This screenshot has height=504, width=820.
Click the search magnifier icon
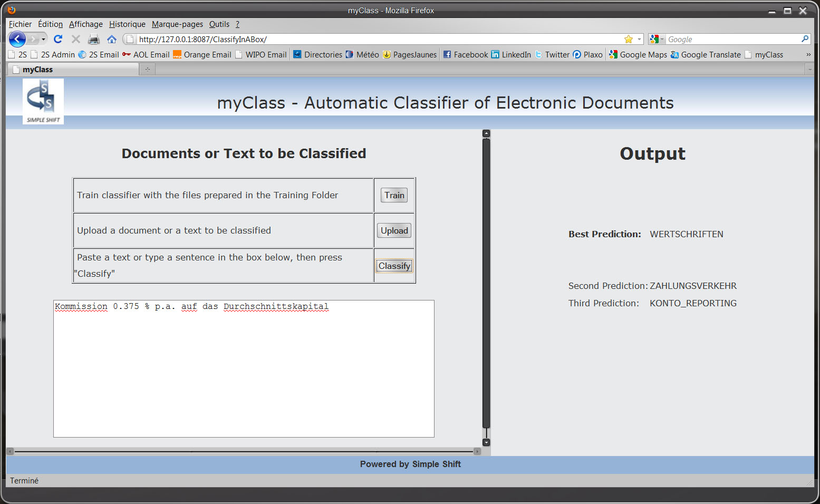click(x=805, y=39)
